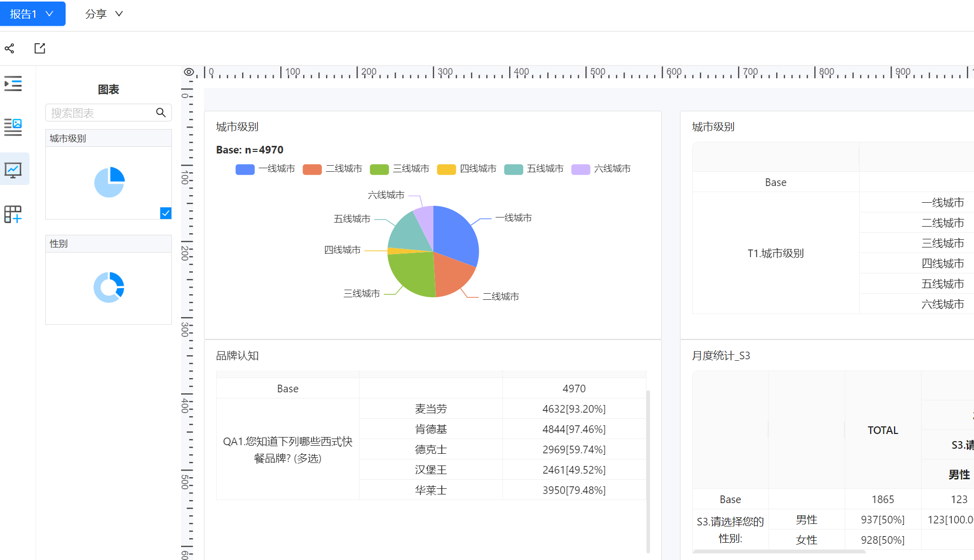Screen dimensions: 974x560
Task: Click the Base: n=4970 label
Action: (x=250, y=150)
